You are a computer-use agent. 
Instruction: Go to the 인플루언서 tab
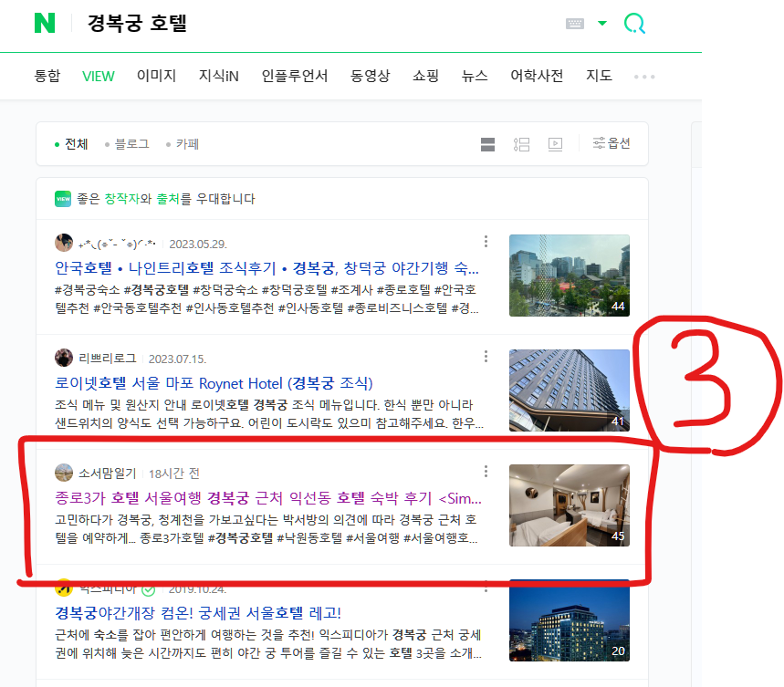(295, 76)
